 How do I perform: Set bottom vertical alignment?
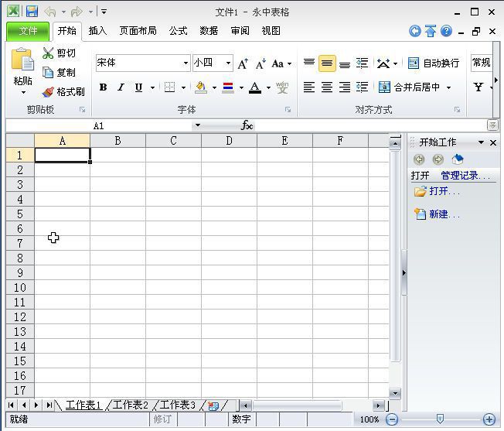tap(345, 65)
